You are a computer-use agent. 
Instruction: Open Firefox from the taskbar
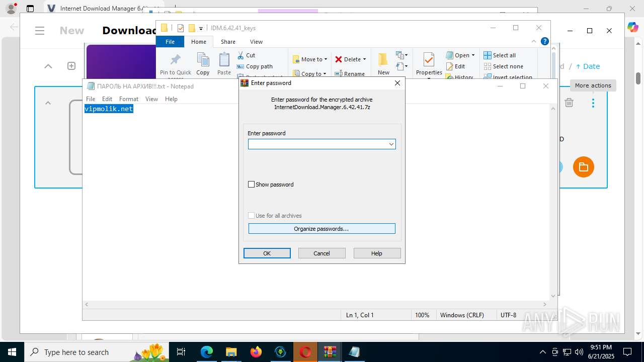click(256, 352)
